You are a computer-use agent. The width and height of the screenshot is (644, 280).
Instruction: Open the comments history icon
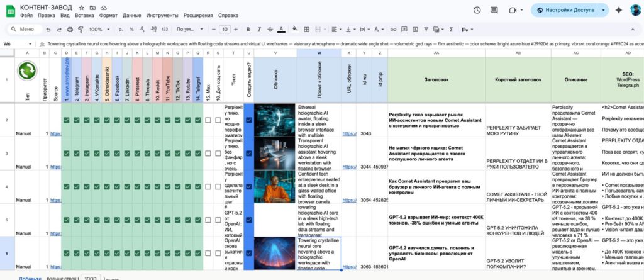coord(494,10)
